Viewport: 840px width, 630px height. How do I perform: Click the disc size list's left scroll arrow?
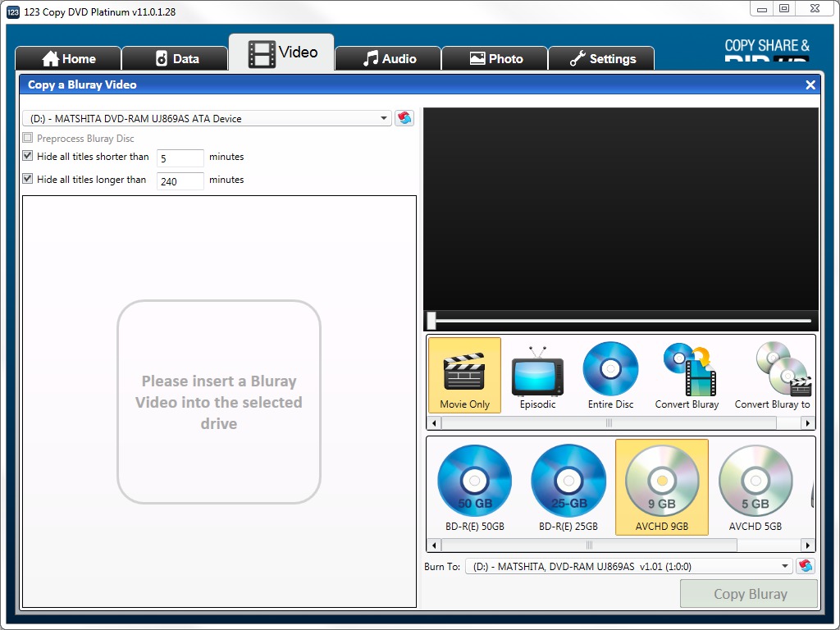[434, 546]
